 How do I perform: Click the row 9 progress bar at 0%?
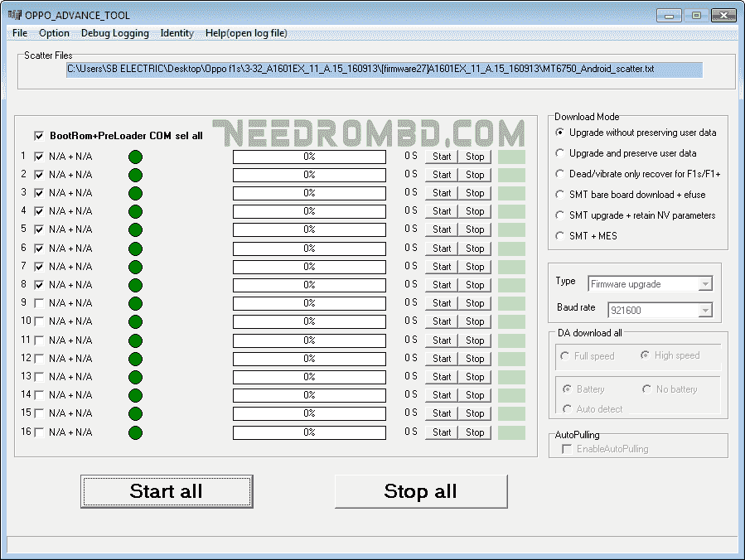click(x=309, y=303)
